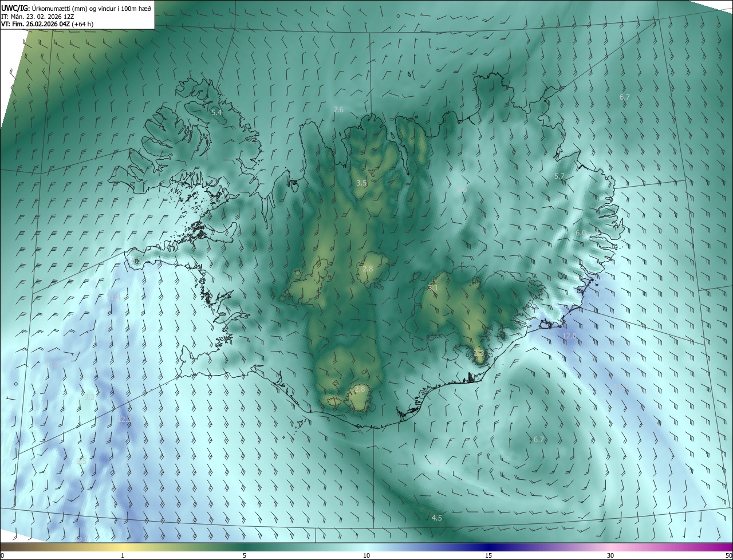Click the title text 'Úrkomumætti (mm) og vindur í 100m hæð'

click(92, 7)
